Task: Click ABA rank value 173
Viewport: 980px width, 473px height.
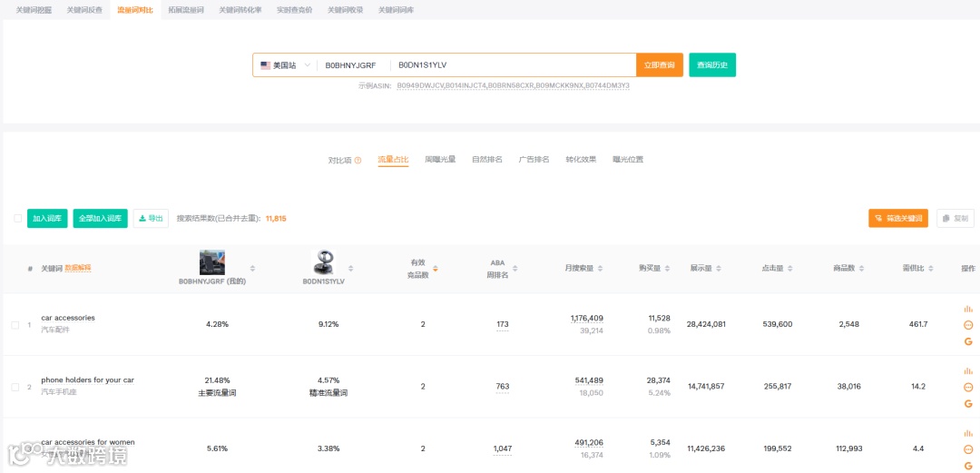Action: coord(503,324)
